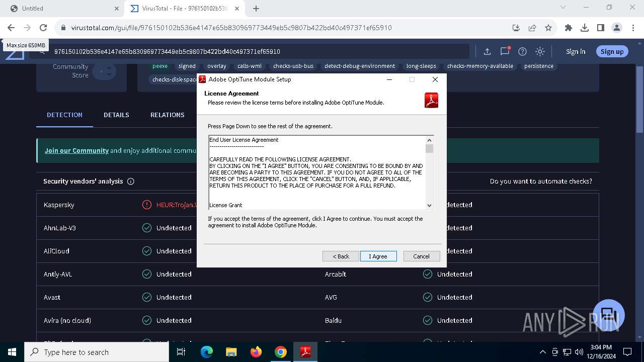
Task: Click the info icon beside Security vendors' analysis
Action: pos(131,182)
